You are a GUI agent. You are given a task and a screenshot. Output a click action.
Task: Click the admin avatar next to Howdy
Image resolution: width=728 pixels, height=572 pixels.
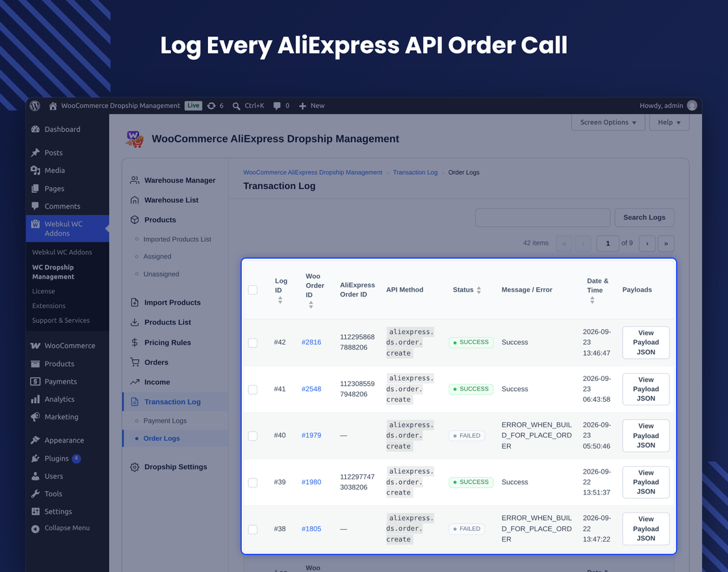[692, 105]
